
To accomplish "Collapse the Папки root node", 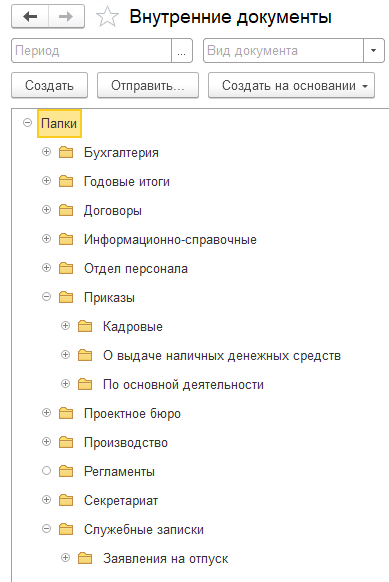I will 27,122.
